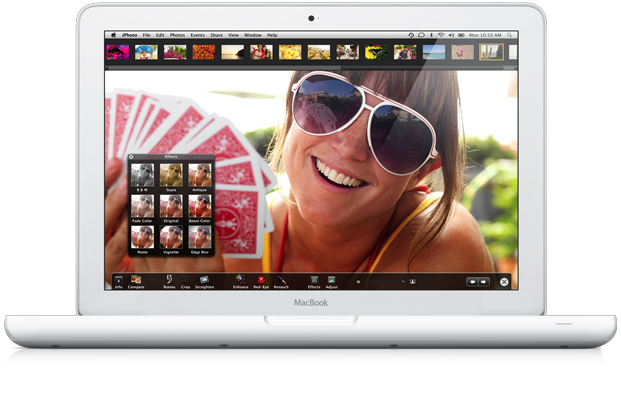Click the large image icon right of zoom slider
The height and width of the screenshot is (393, 621).
pos(412,282)
